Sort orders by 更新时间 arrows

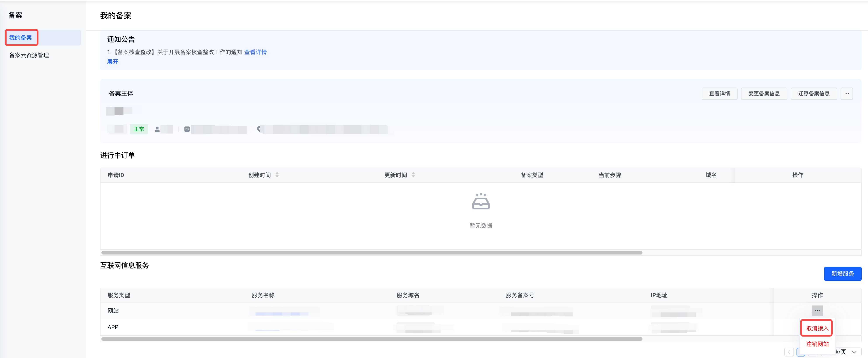(413, 175)
